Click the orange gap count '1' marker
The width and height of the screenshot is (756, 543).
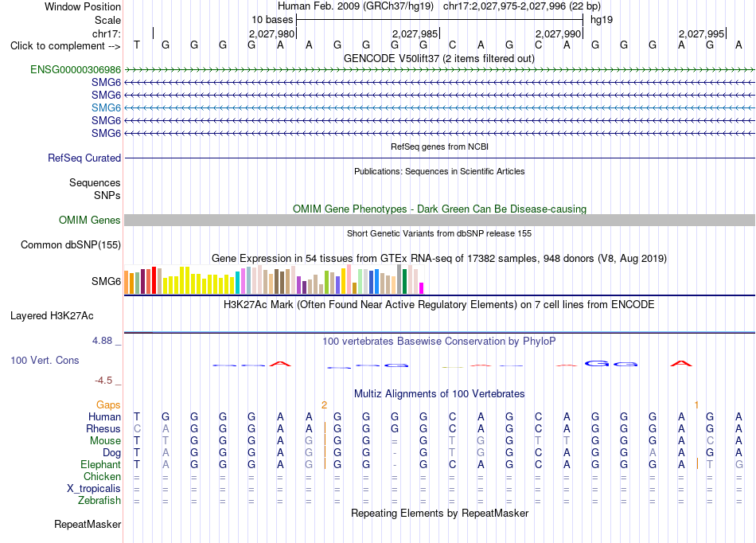pyautogui.click(x=696, y=405)
